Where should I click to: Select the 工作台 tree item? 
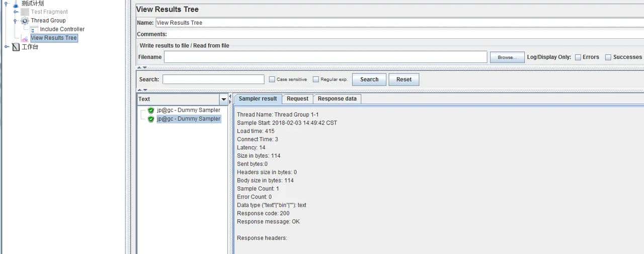[x=30, y=47]
